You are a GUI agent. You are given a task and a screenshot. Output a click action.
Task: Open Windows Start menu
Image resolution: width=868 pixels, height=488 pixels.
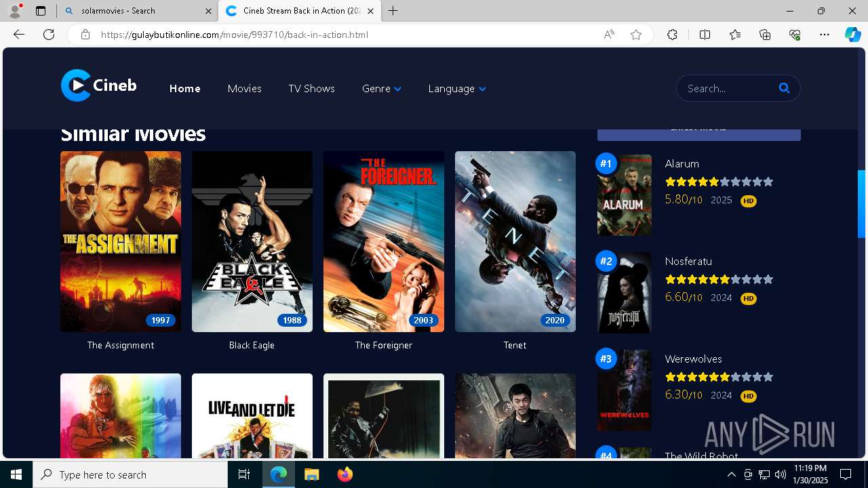(16, 474)
